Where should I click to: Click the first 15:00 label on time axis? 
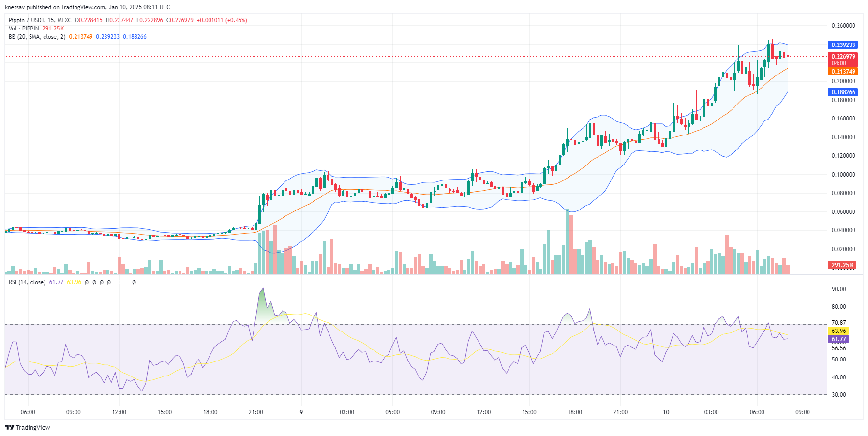pos(165,412)
